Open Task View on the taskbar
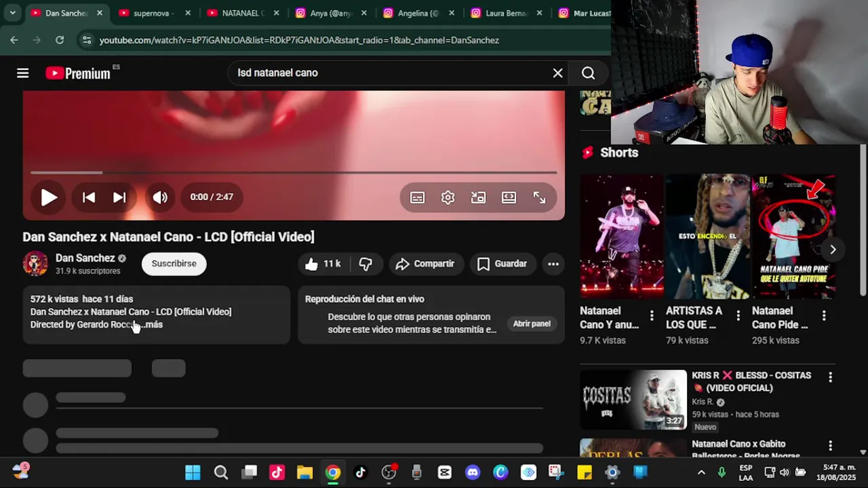868x488 pixels. coord(250,472)
